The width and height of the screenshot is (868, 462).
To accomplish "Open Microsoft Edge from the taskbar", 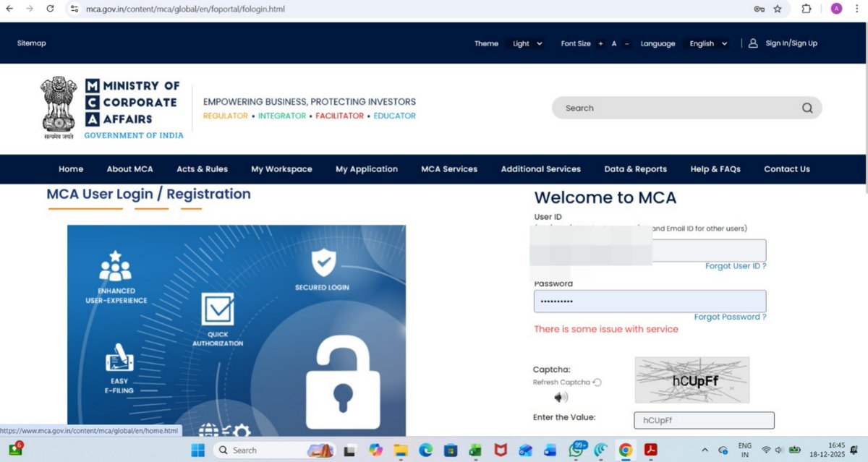I will (x=425, y=450).
